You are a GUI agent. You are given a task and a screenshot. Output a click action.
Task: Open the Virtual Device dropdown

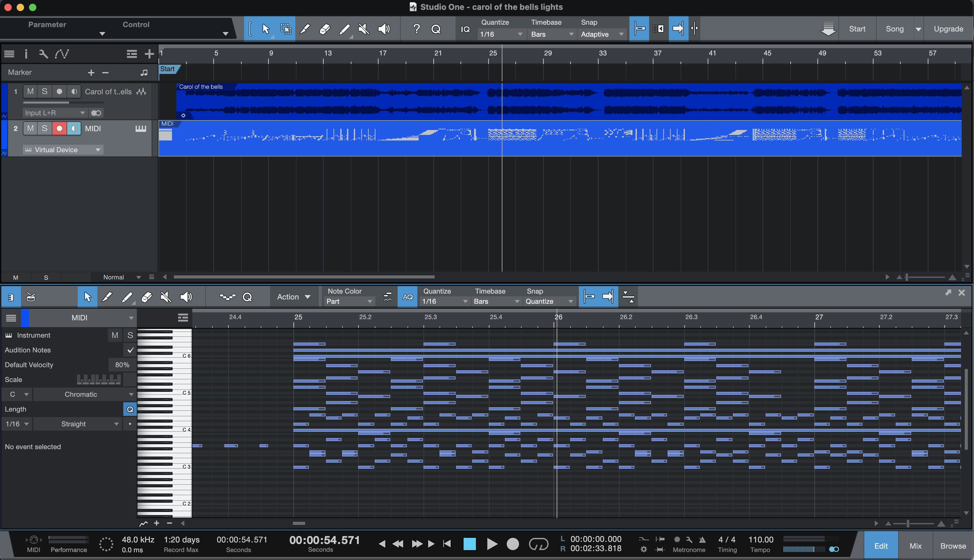point(63,150)
